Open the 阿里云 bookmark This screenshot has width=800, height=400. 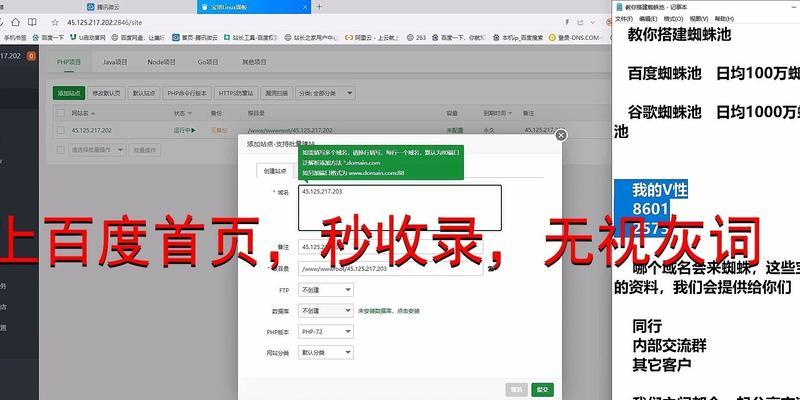373,38
